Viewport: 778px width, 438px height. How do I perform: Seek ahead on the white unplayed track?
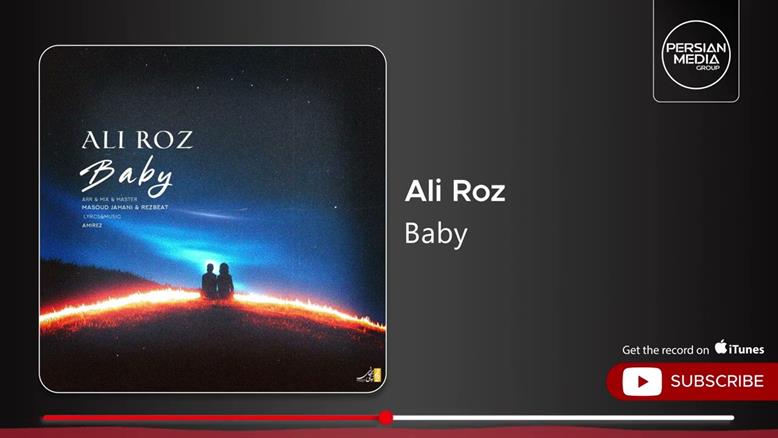pos(563,418)
